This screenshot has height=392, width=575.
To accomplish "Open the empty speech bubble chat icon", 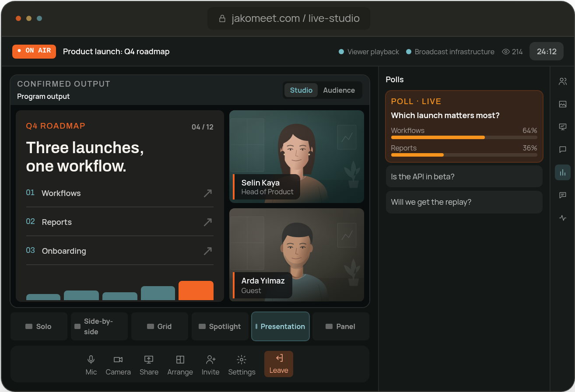I will point(563,150).
